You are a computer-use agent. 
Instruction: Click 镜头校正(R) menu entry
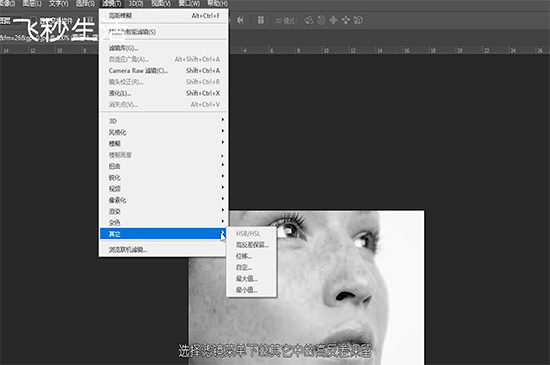[163, 82]
